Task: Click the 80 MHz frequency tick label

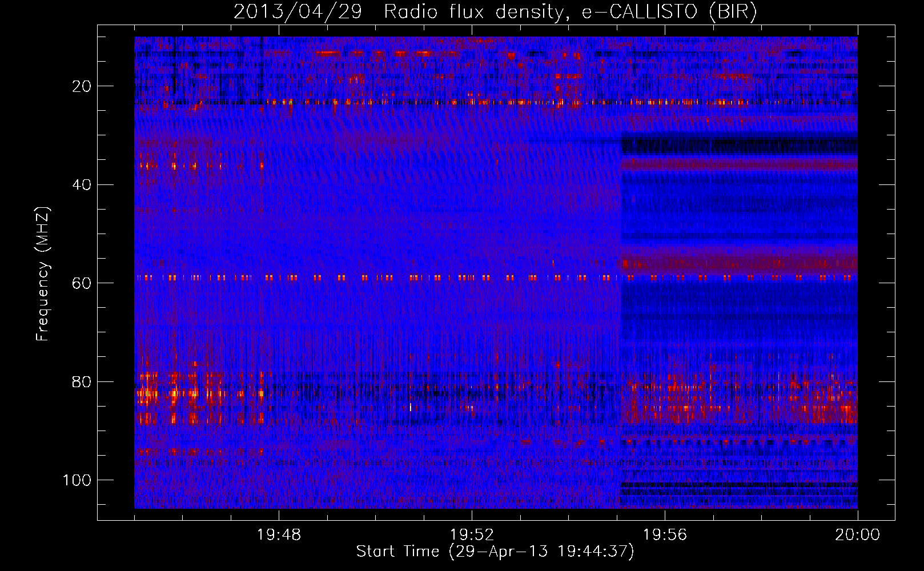Action: point(82,381)
